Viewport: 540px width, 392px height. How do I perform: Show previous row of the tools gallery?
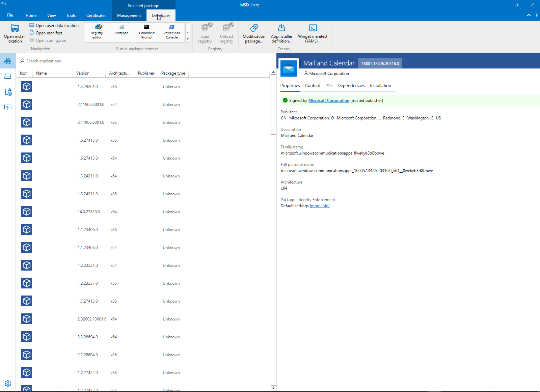pyautogui.click(x=188, y=26)
